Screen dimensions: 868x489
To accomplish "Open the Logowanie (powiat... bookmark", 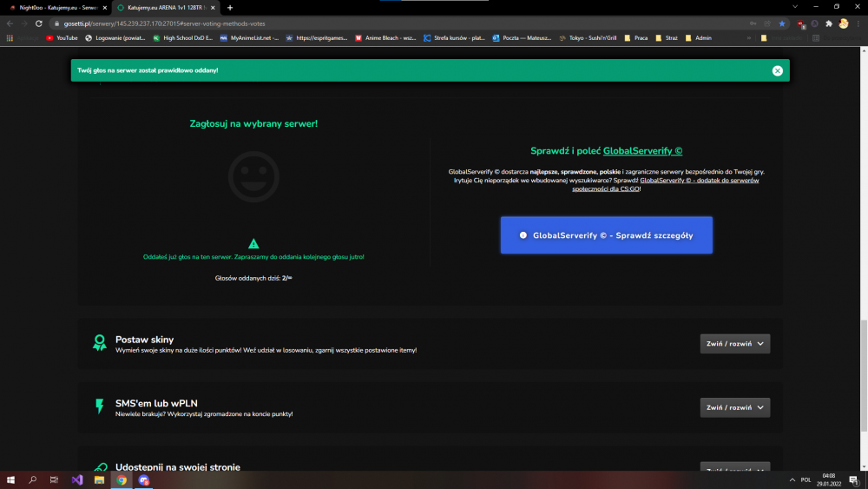I will point(115,38).
